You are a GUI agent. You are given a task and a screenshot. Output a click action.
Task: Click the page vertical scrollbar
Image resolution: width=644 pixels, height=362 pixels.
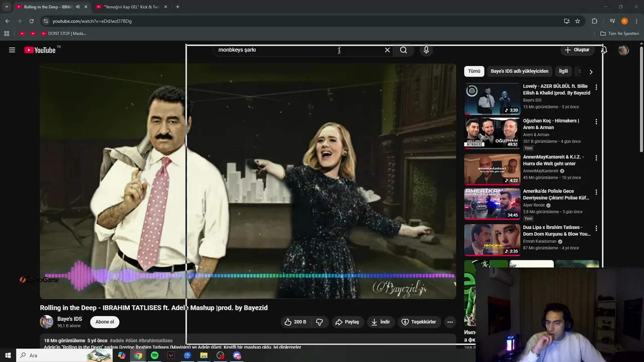(x=641, y=101)
